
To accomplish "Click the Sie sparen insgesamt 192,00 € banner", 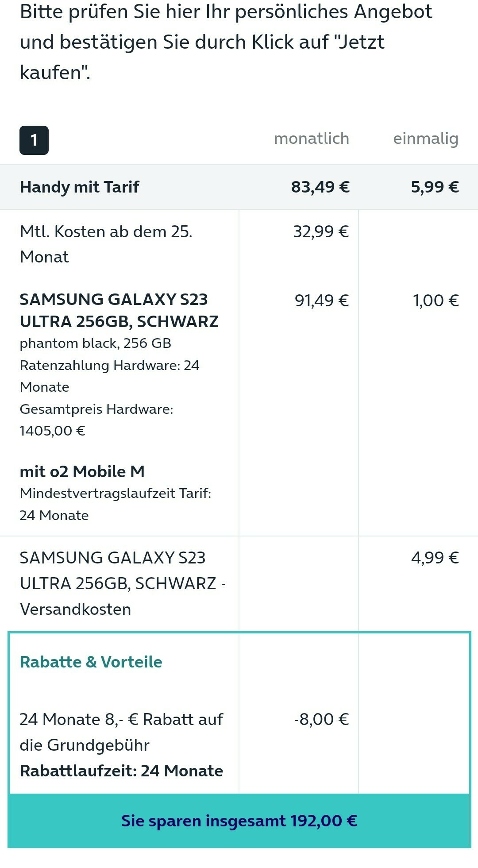I will click(239, 821).
